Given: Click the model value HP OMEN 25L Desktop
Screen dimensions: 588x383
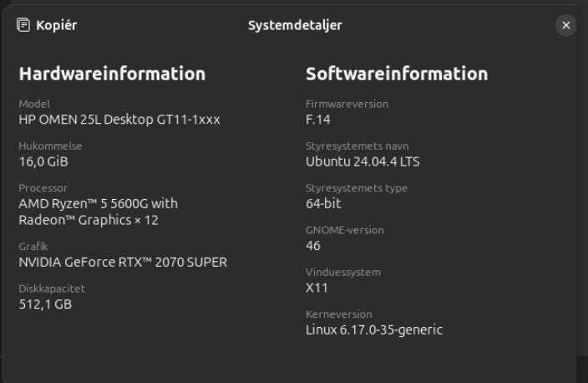Looking at the screenshot, I should [119, 120].
